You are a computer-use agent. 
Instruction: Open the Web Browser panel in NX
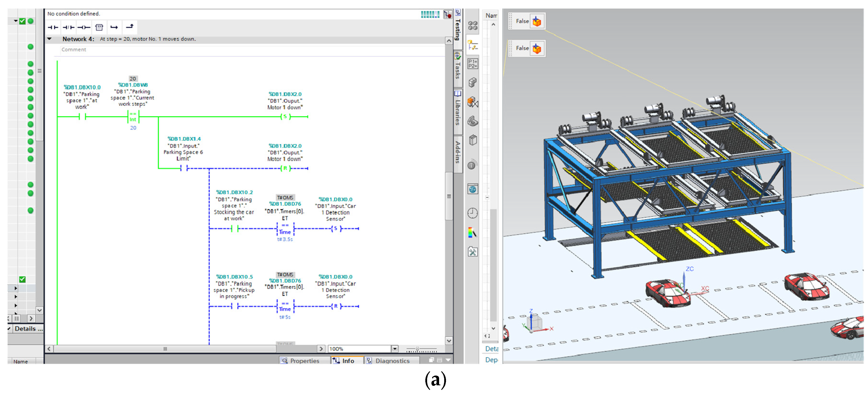pyautogui.click(x=472, y=189)
